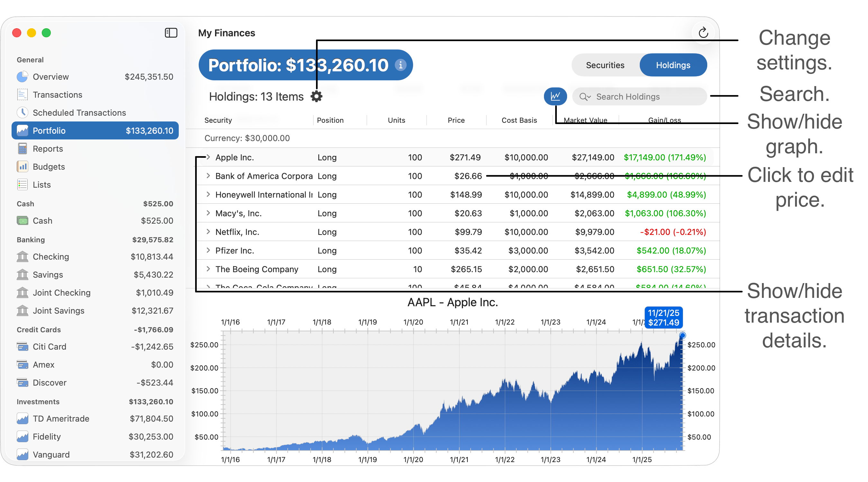Select the Holdings tab
The height and width of the screenshot is (482, 868).
point(673,65)
